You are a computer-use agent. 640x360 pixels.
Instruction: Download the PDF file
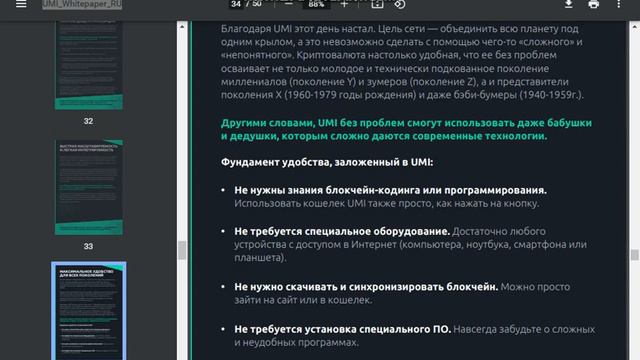[x=569, y=4]
